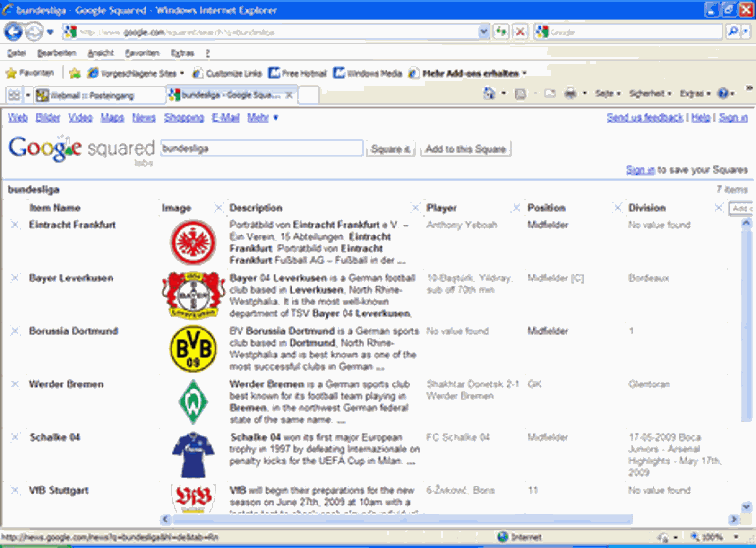
Task: Click the Square it button
Action: tap(391, 149)
